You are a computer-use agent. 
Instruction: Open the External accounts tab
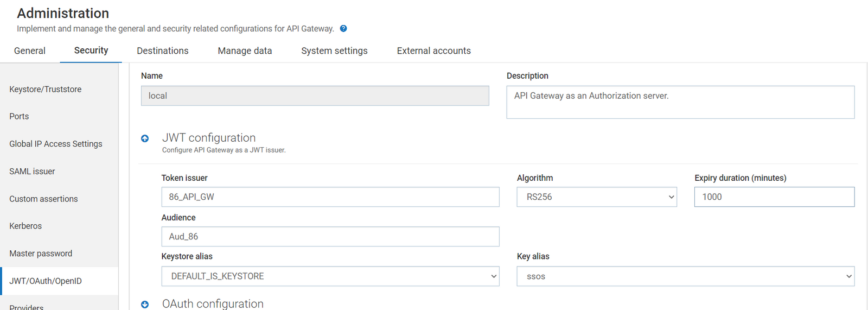pos(433,50)
